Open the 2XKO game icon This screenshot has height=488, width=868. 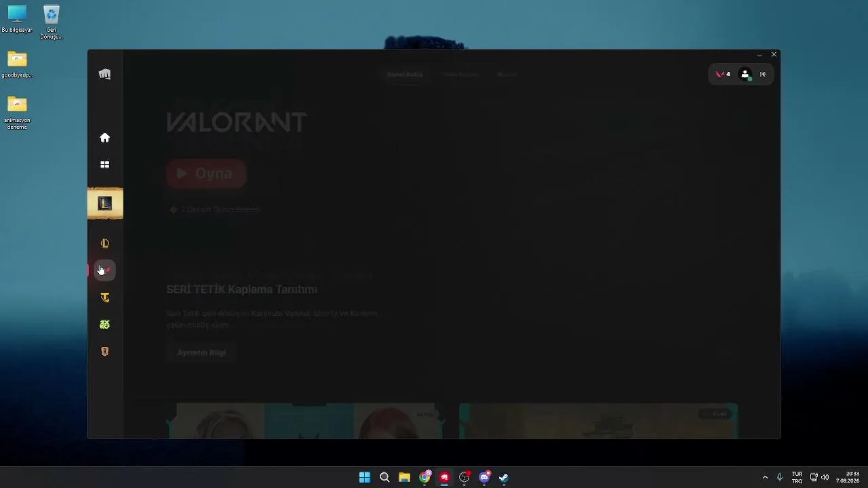(x=104, y=325)
